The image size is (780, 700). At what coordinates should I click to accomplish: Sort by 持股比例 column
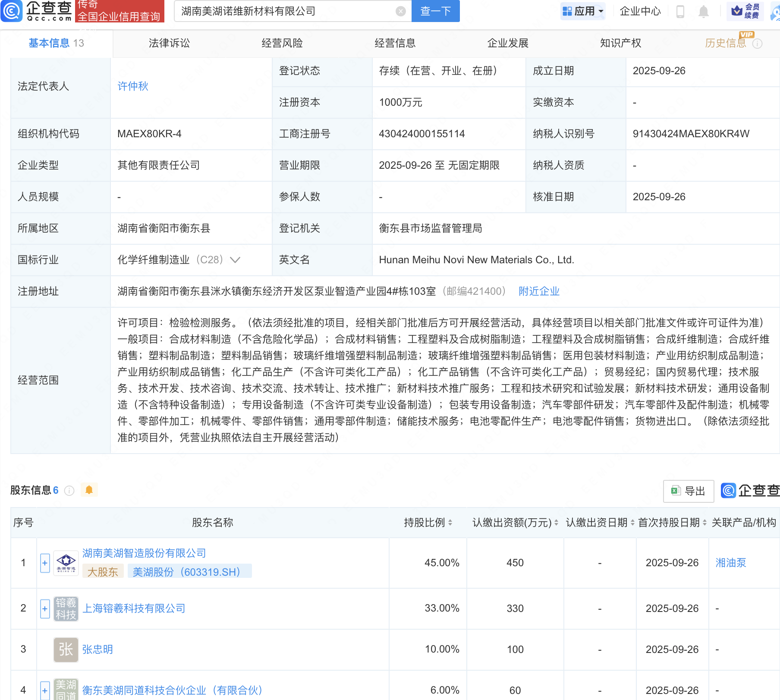tap(450, 523)
